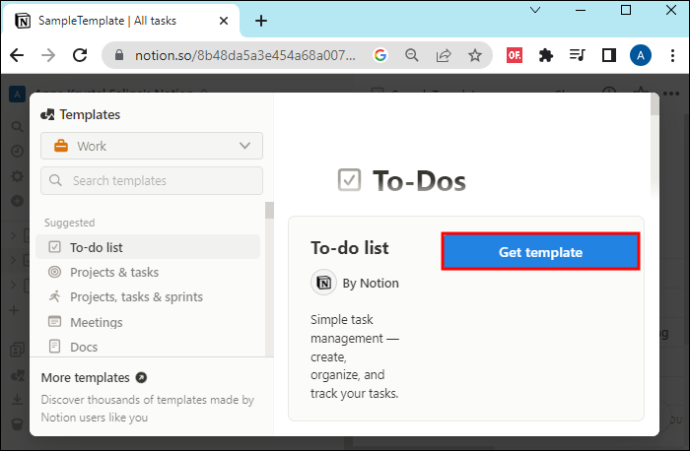The width and height of the screenshot is (690, 451).
Task: Click the Simple task management description
Action: coord(355,356)
